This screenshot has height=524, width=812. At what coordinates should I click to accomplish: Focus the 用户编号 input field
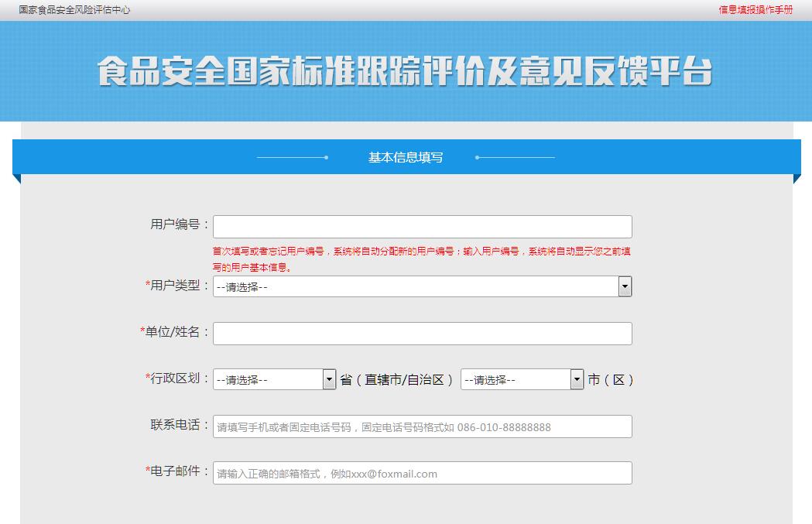tap(422, 227)
